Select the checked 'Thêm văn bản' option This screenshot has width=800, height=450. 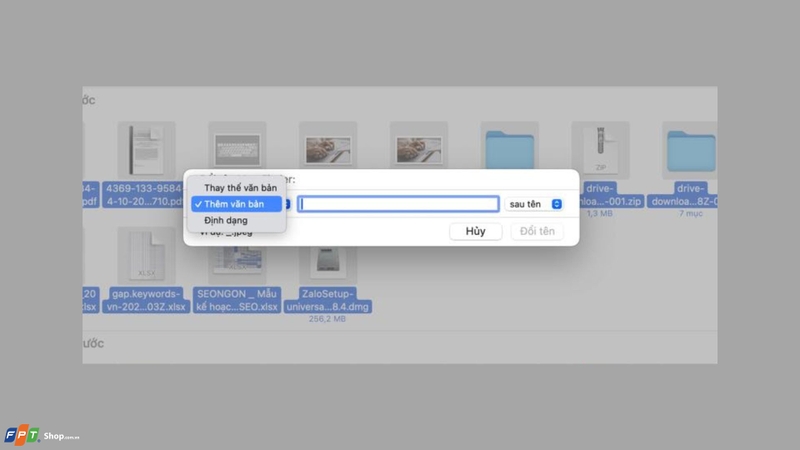[236, 204]
